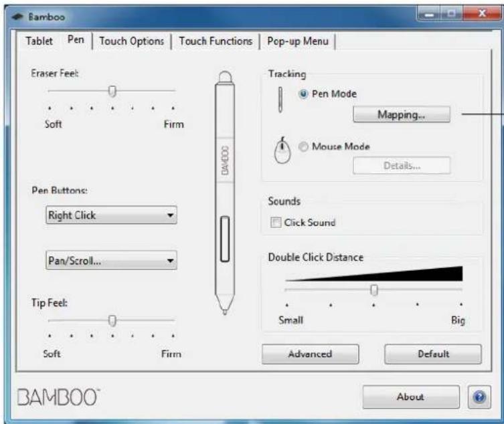The image size is (504, 424).
Task: Click the Double Click Distance slider thumb
Action: [x=374, y=290]
